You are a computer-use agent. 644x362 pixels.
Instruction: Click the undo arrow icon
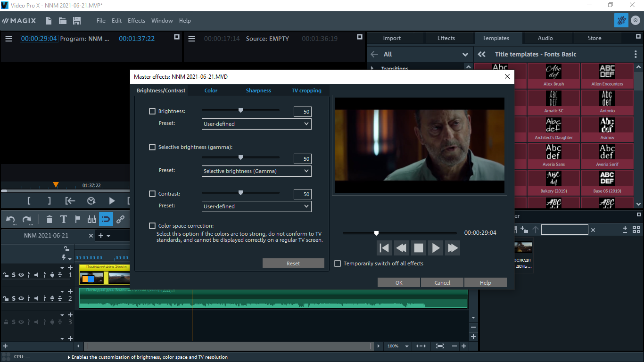[11, 219]
